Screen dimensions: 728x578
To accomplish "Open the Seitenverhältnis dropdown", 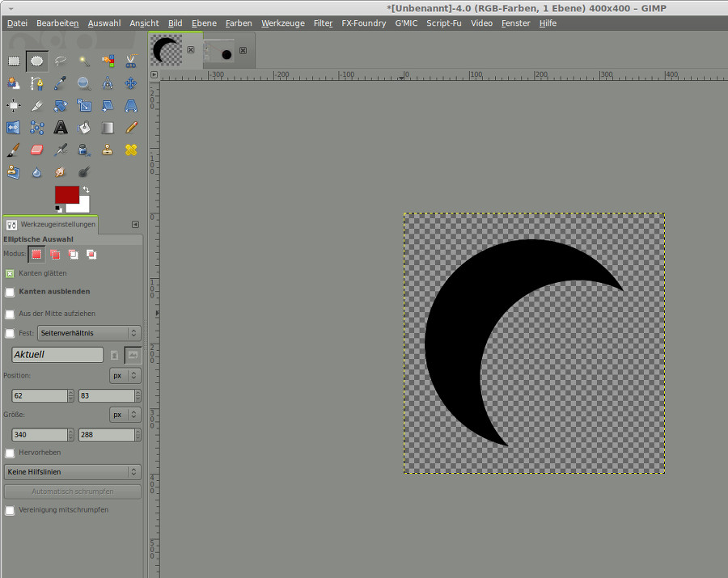I will click(x=89, y=333).
